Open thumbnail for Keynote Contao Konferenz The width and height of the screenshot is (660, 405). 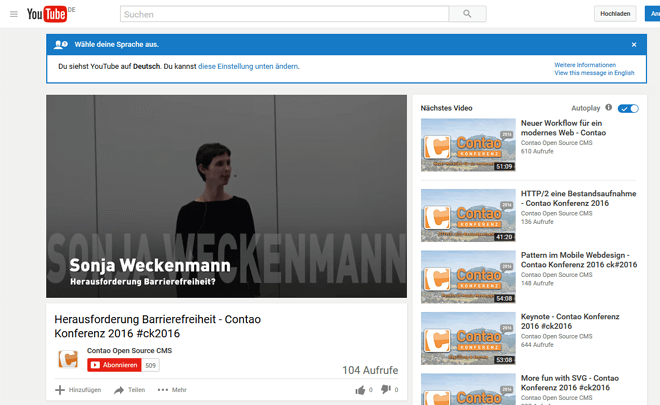pyautogui.click(x=468, y=338)
